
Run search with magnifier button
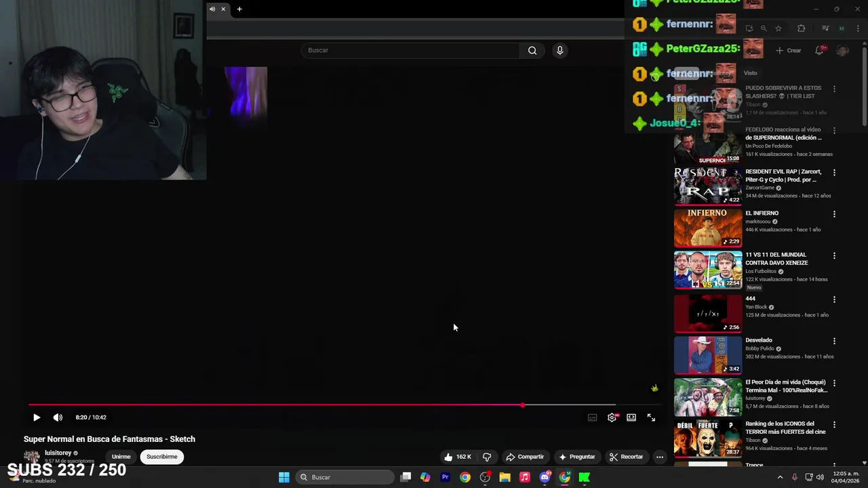click(532, 50)
